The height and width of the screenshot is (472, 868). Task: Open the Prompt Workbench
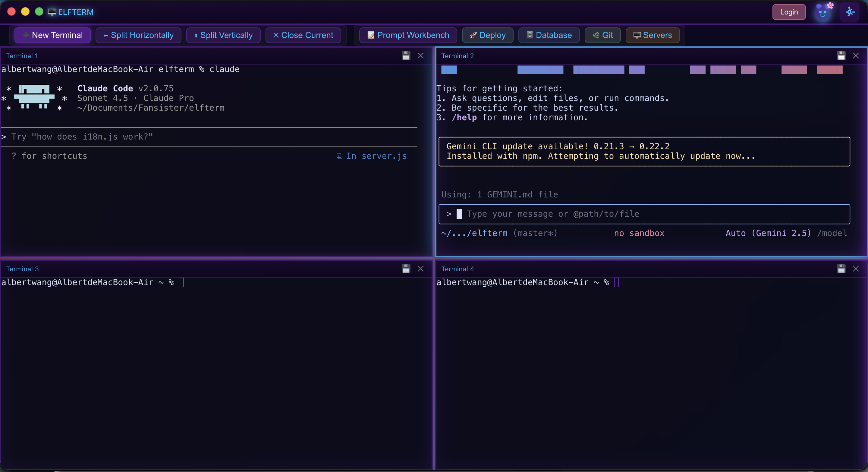tap(408, 35)
